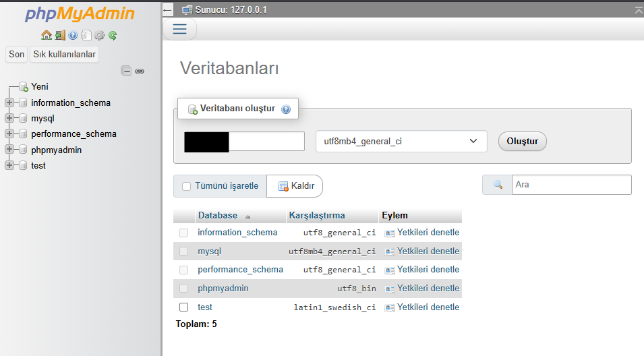The image size is (644, 356).
Task: Expand test tree node
Action: point(9,165)
